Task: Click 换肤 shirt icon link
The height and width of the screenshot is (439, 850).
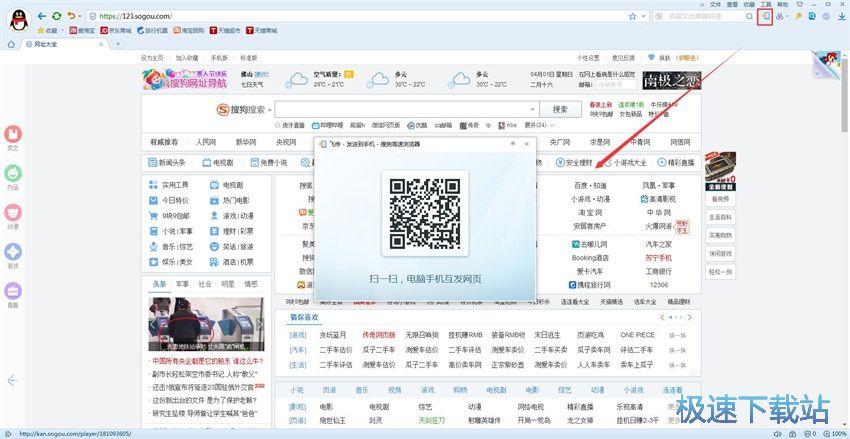Action: pyautogui.click(x=660, y=57)
